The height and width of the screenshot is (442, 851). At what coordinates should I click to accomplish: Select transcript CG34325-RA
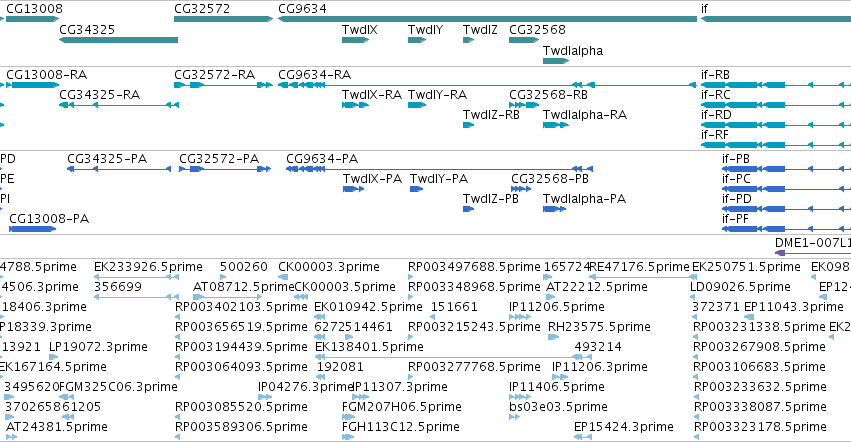119,105
